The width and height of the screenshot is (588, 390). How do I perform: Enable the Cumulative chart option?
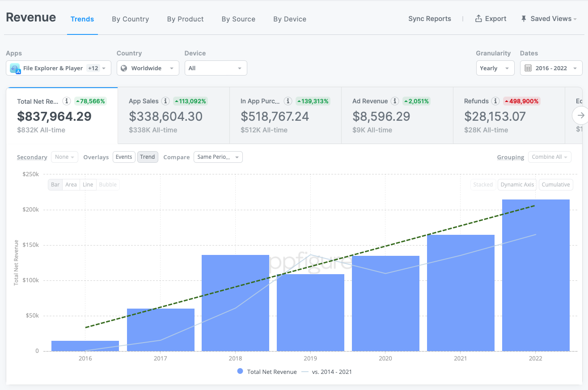click(x=556, y=185)
